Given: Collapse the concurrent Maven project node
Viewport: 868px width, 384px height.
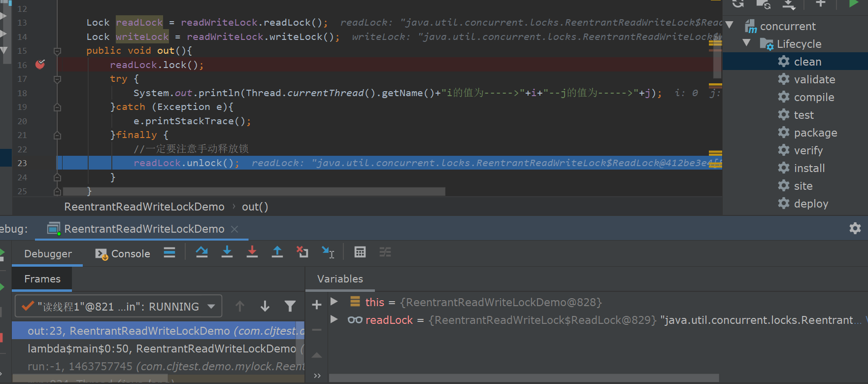Looking at the screenshot, I should click(x=730, y=26).
